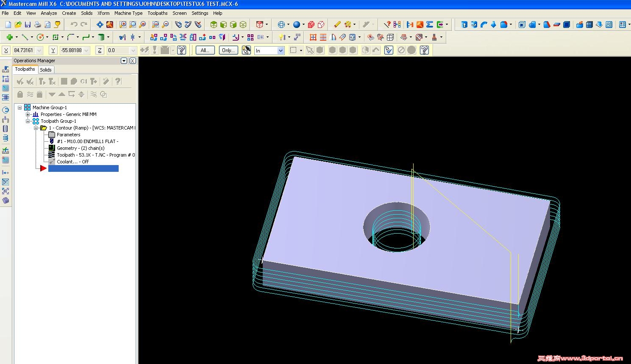The image size is (631, 364).
Task: Open the Operations Manager help question mark
Action: pos(118,81)
